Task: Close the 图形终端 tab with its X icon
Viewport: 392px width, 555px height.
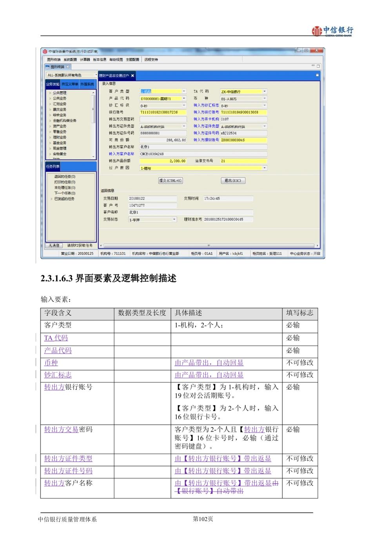Action: (68, 67)
